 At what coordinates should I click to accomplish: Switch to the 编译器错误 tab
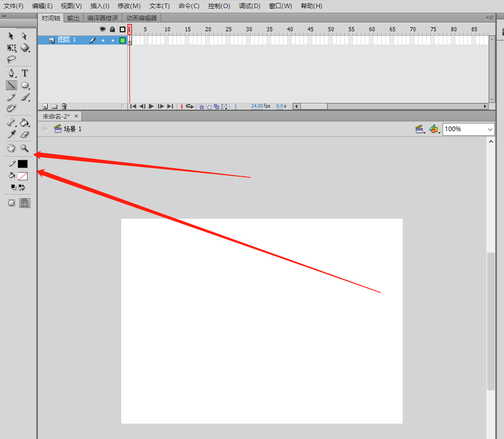[x=102, y=18]
